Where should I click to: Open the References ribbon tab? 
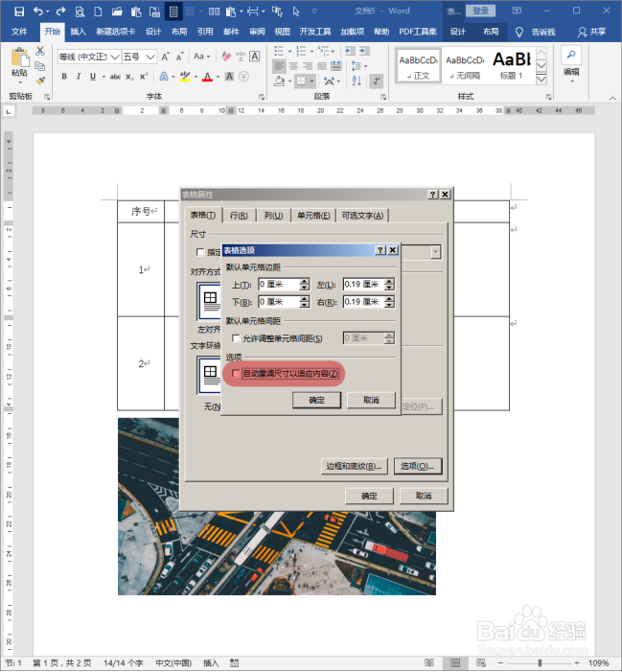pos(205,32)
